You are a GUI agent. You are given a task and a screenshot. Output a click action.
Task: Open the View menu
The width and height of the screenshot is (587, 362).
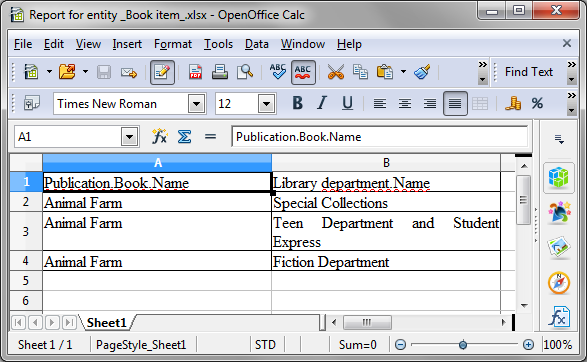pyautogui.click(x=88, y=44)
